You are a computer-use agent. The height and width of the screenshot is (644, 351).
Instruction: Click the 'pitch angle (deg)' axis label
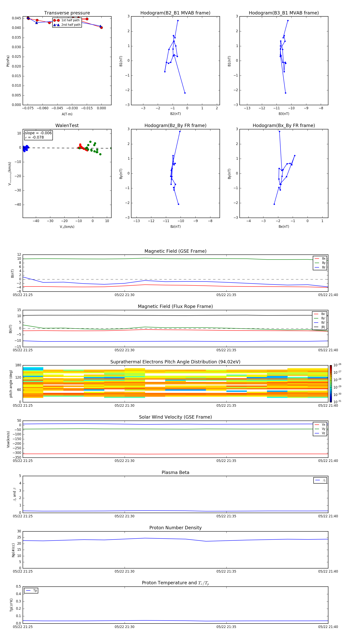click(x=11, y=384)
